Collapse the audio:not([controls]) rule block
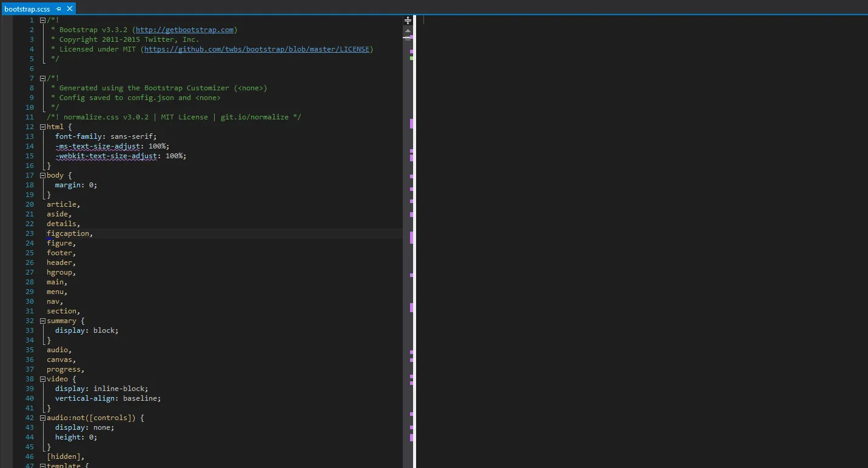868x468 pixels. click(x=43, y=418)
